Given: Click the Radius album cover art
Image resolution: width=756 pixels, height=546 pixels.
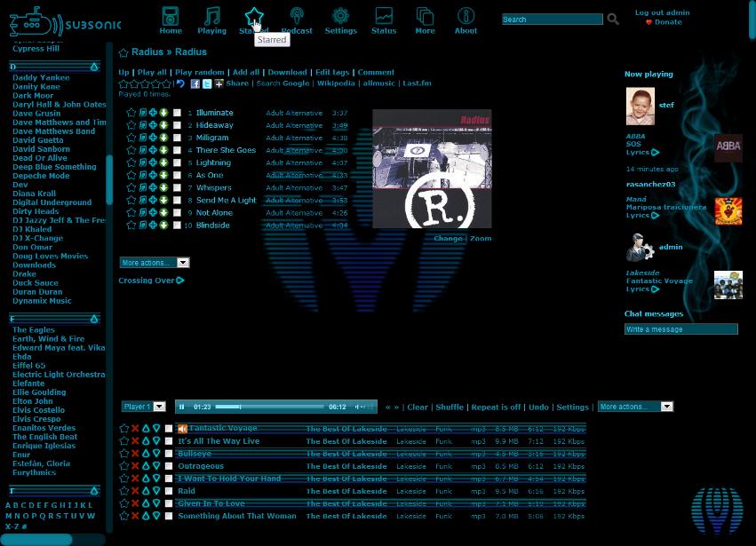Looking at the screenshot, I should (432, 169).
